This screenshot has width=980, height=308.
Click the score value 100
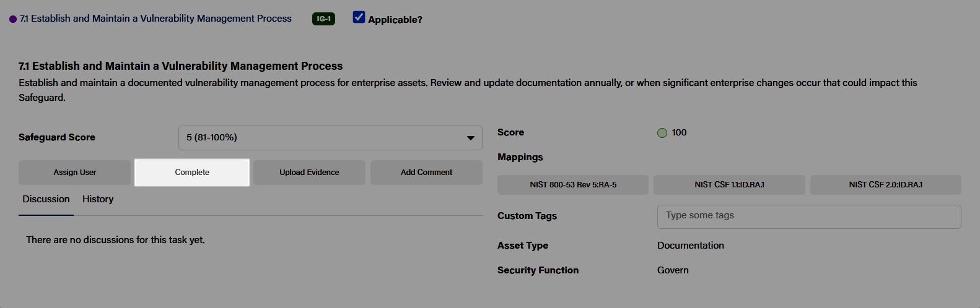pos(679,132)
